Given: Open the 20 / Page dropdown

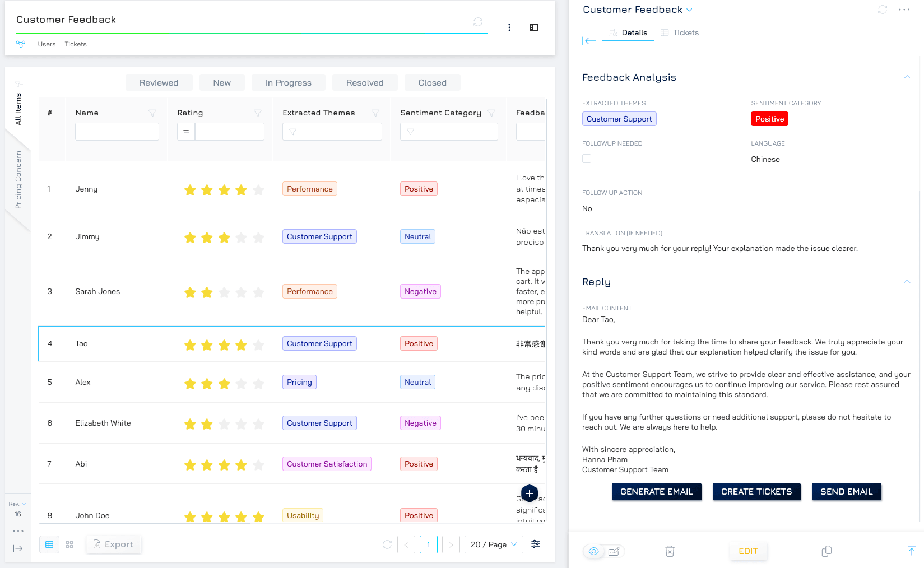Looking at the screenshot, I should coord(494,544).
